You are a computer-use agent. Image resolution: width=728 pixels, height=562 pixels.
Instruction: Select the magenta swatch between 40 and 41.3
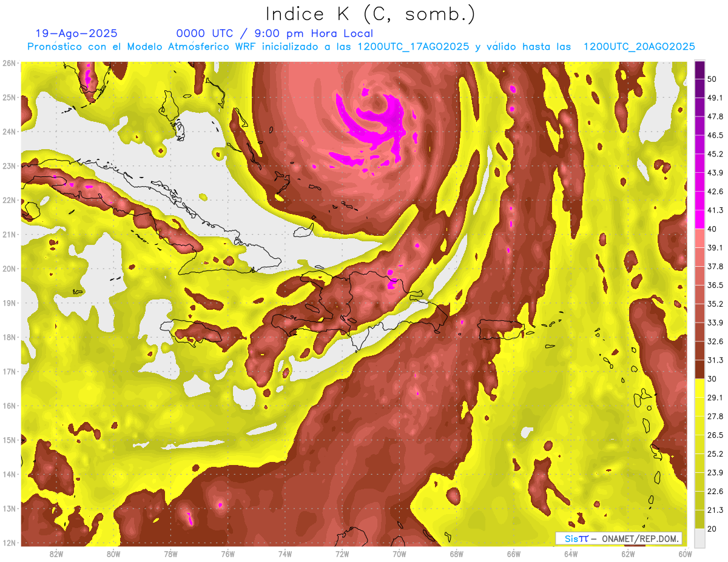(x=699, y=219)
